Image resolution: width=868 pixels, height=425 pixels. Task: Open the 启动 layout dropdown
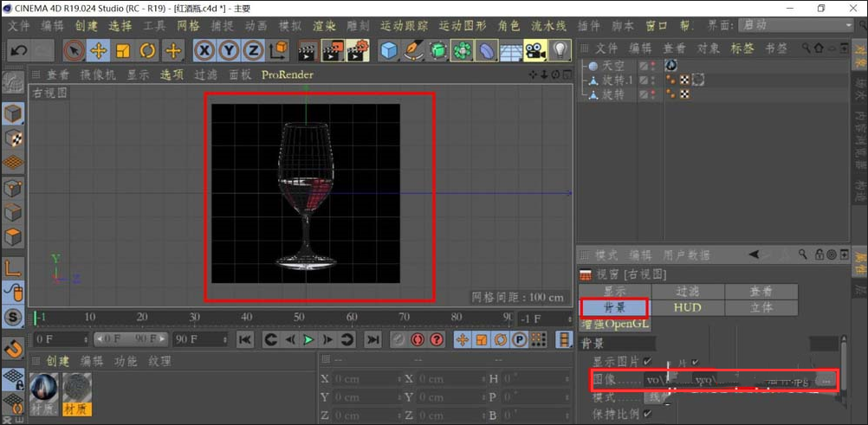[794, 26]
